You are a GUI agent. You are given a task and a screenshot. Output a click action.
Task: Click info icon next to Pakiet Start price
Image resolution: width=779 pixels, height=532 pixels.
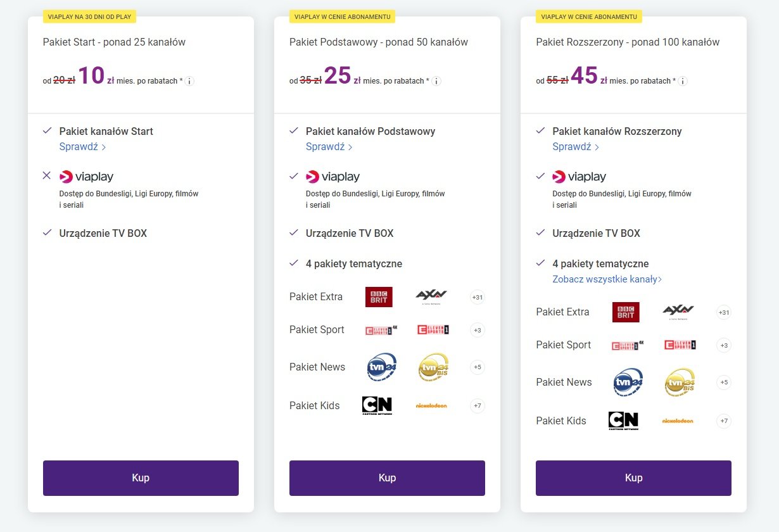coord(189,81)
